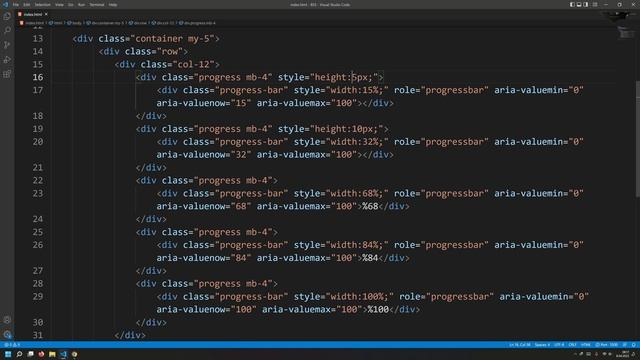Open the Go menu
This screenshot has width=640, height=360.
click(71, 4)
